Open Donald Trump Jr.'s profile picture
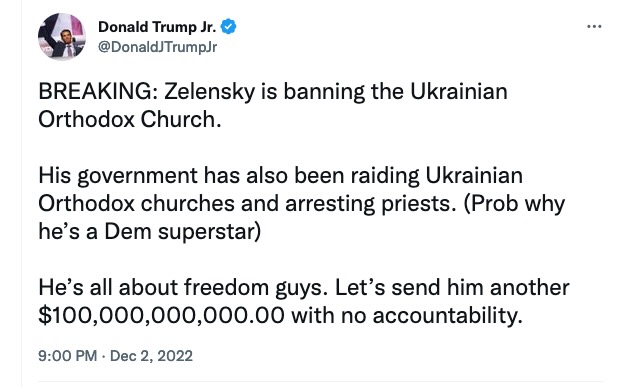The width and height of the screenshot is (619, 387). point(62,36)
